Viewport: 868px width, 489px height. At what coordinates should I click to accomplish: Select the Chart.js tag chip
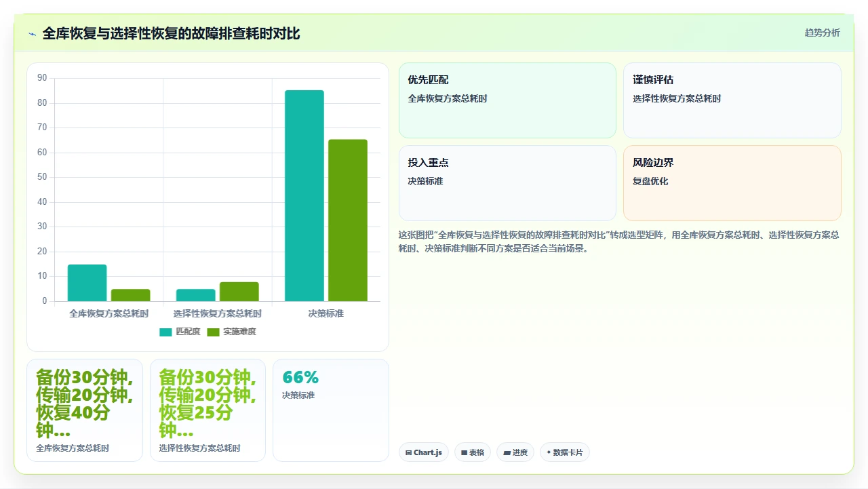[x=424, y=452]
